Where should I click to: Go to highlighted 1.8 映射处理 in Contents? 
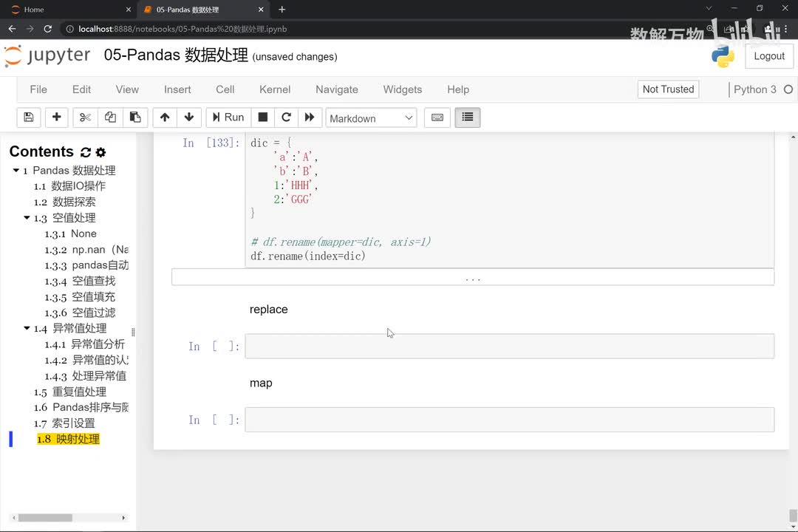tap(68, 439)
